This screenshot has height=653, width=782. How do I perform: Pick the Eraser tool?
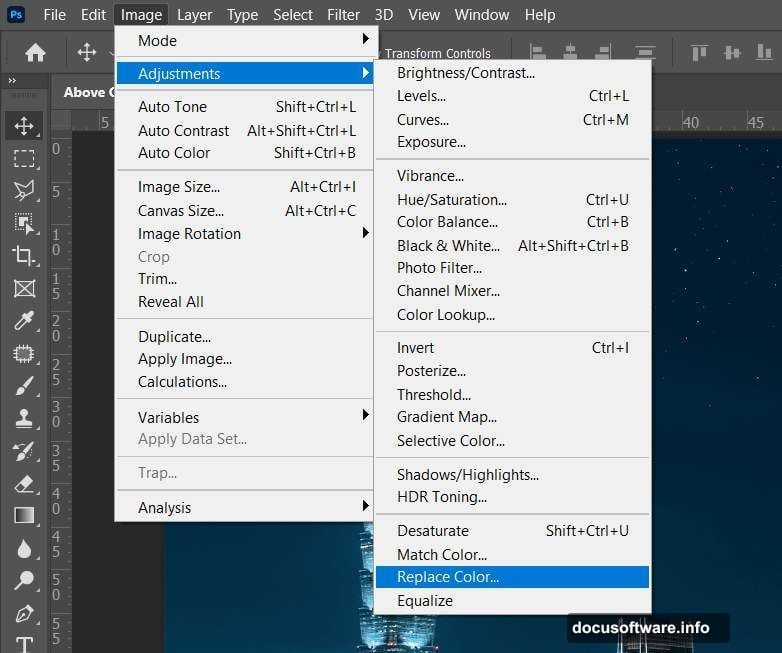coord(24,483)
